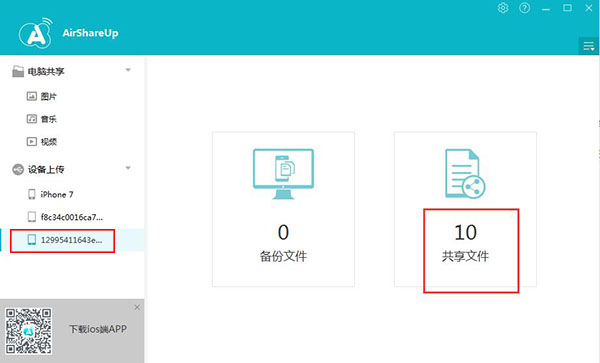
Task: Open the 图片 category
Action: click(x=49, y=96)
